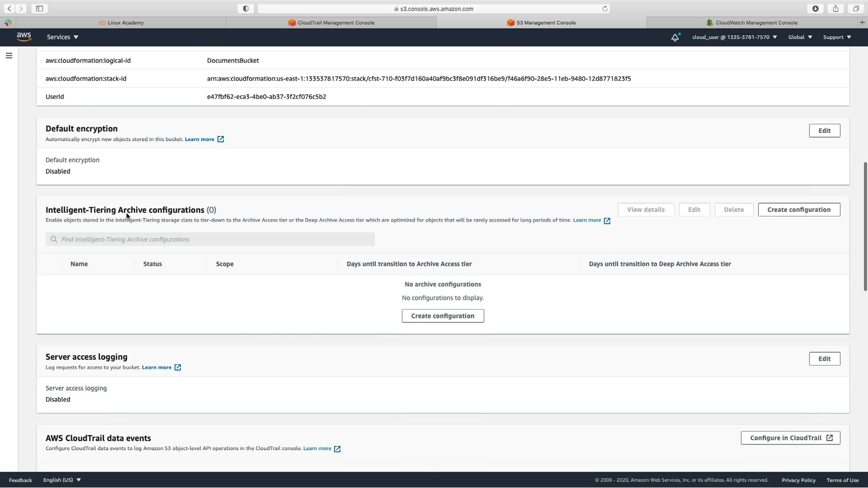This screenshot has height=488, width=868.
Task: Click Create configuration under No archive configurations
Action: 442,316
